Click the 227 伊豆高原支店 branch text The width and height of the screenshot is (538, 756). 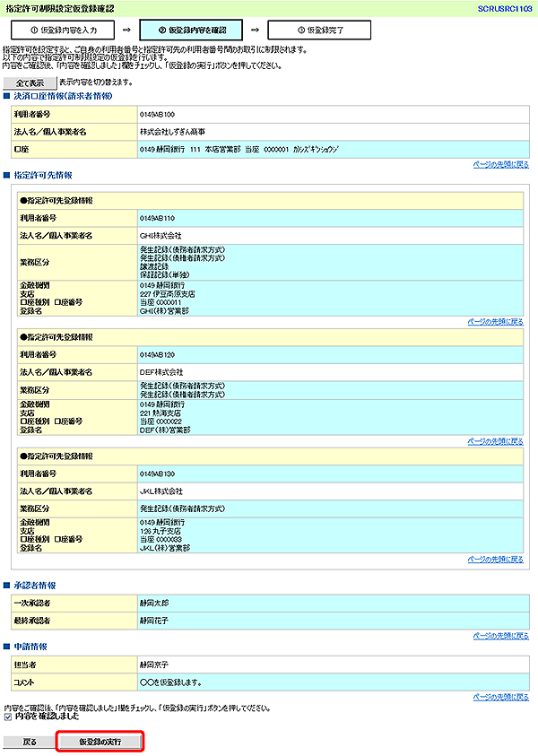pos(168,294)
